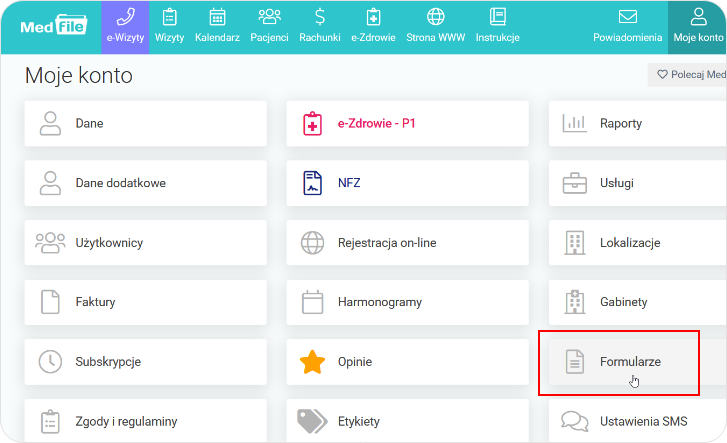The height and width of the screenshot is (443, 727).
Task: Open Ustawienia SMS speech bubble icon
Action: [x=574, y=421]
